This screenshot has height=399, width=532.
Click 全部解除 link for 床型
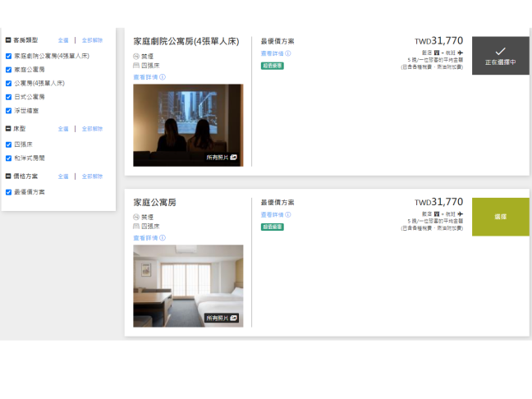pyautogui.click(x=92, y=129)
